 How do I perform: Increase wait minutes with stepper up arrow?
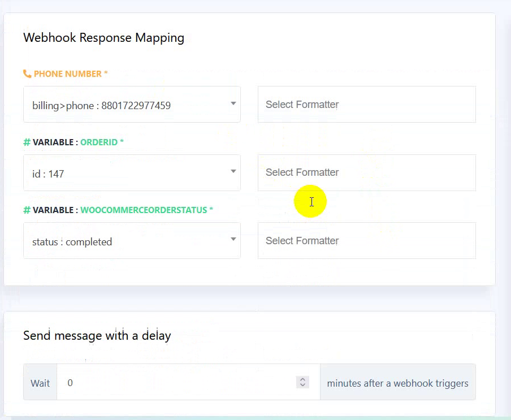click(x=302, y=380)
